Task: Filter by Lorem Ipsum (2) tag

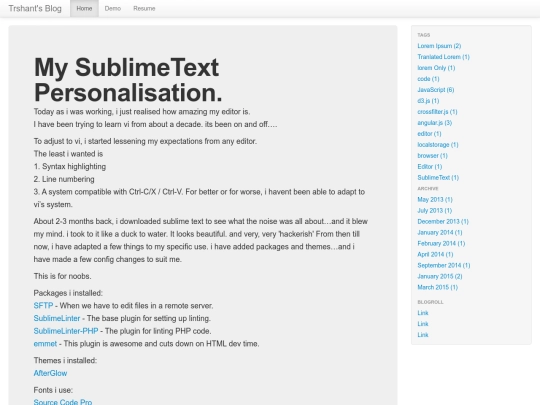Action: 439,46
